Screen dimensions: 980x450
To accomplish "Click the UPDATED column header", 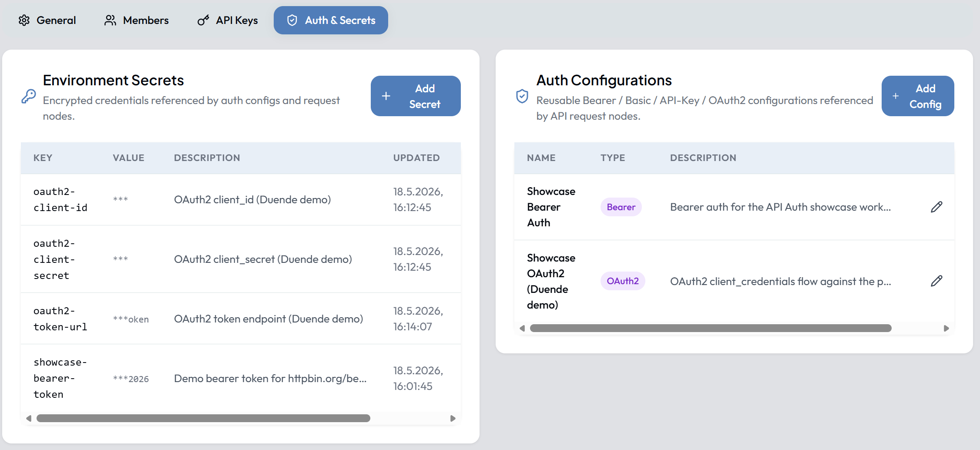I will pos(416,158).
